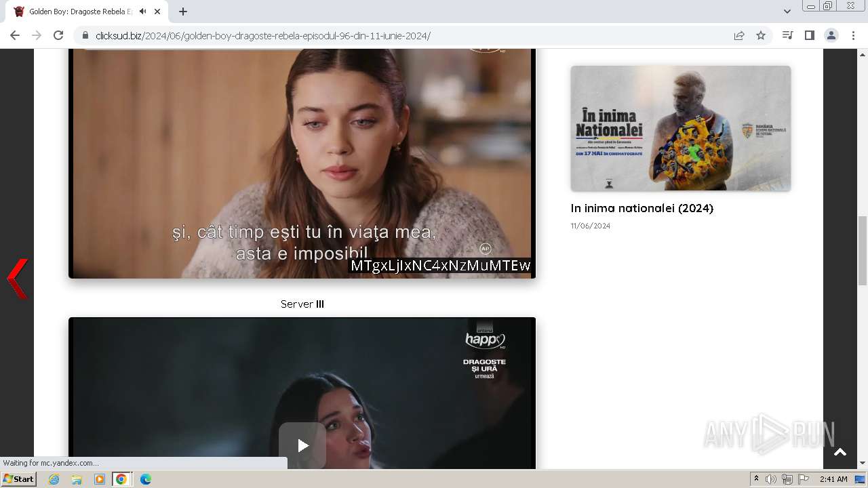Screen dimensions: 868x488
Task: Click the 2:41 AM clock
Action: (x=833, y=479)
